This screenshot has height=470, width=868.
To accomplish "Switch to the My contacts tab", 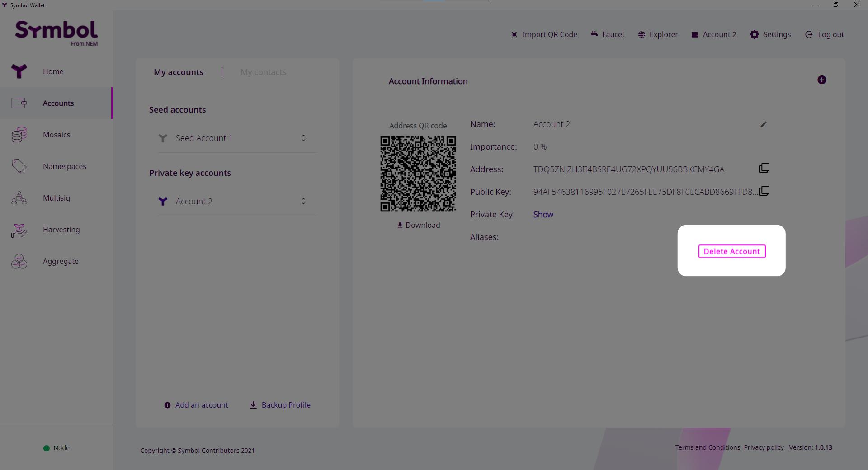I will tap(263, 72).
